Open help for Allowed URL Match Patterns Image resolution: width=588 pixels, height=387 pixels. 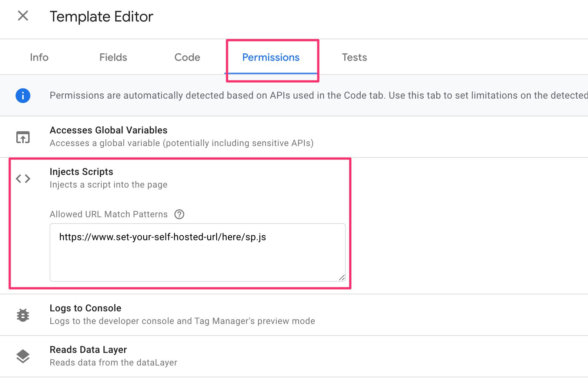point(179,214)
